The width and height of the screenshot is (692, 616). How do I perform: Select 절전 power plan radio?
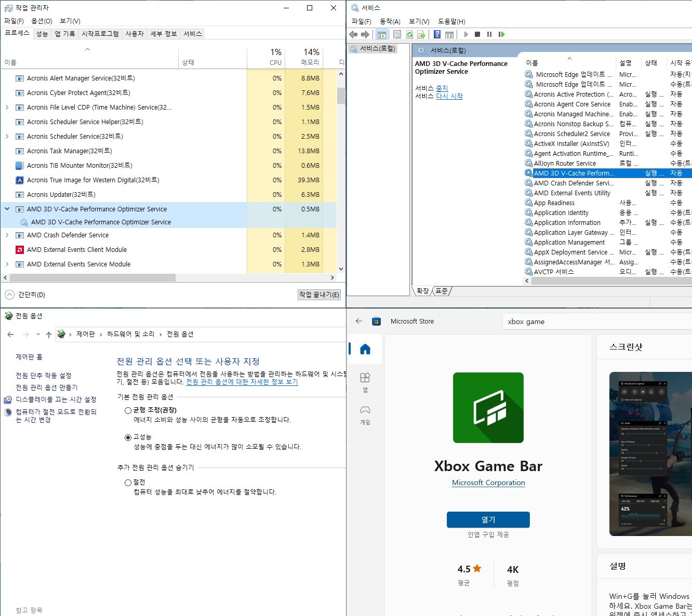click(x=128, y=483)
